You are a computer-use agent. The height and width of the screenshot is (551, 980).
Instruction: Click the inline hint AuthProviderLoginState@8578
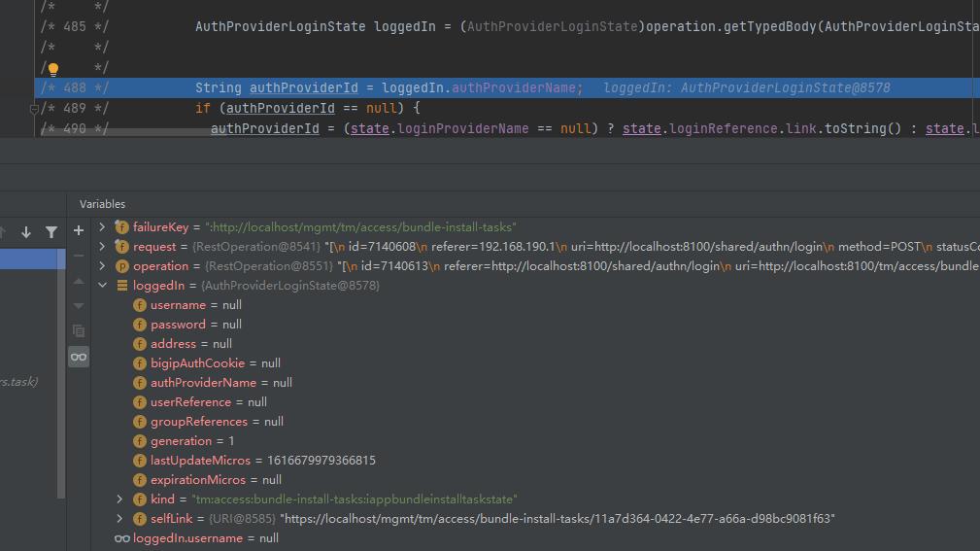coord(785,88)
